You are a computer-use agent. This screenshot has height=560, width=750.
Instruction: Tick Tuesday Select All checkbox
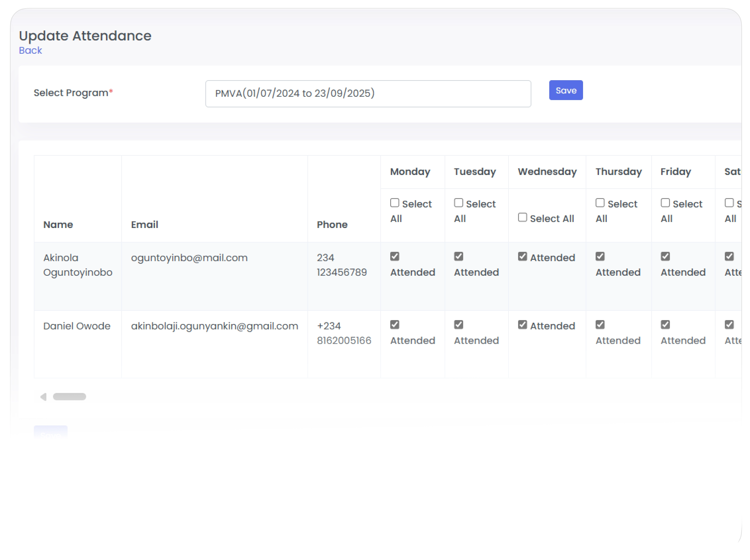[x=458, y=203]
